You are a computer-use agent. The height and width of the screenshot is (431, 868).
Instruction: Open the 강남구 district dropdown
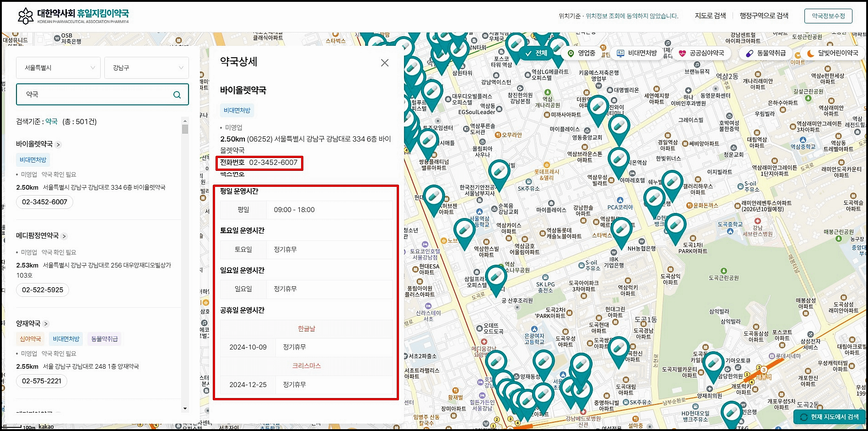[146, 67]
